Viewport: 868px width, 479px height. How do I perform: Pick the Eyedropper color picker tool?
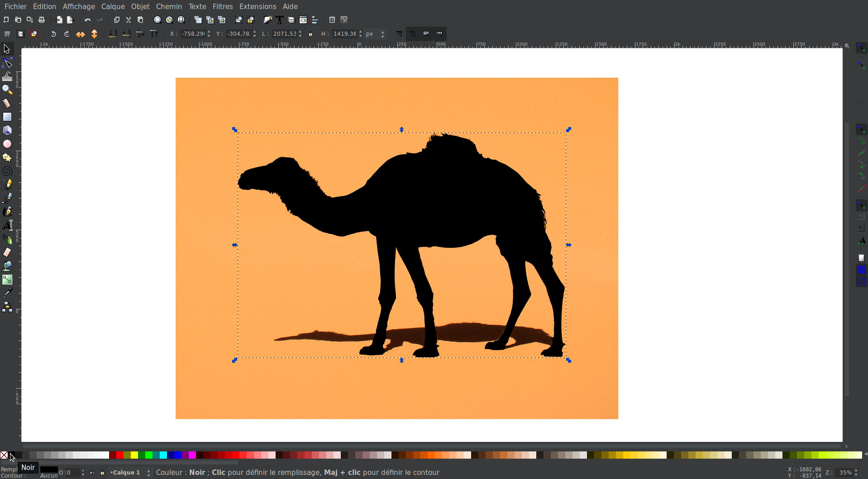click(x=7, y=293)
